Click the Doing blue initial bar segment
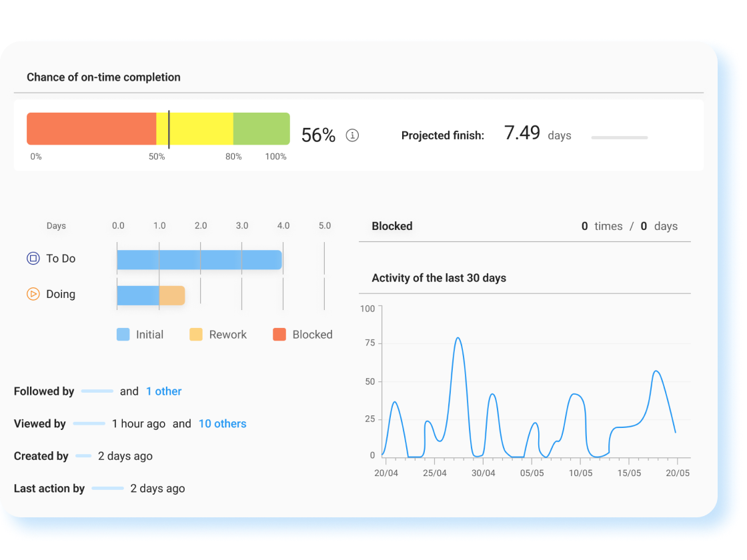Screen dimensions: 747x560 [x=138, y=295]
